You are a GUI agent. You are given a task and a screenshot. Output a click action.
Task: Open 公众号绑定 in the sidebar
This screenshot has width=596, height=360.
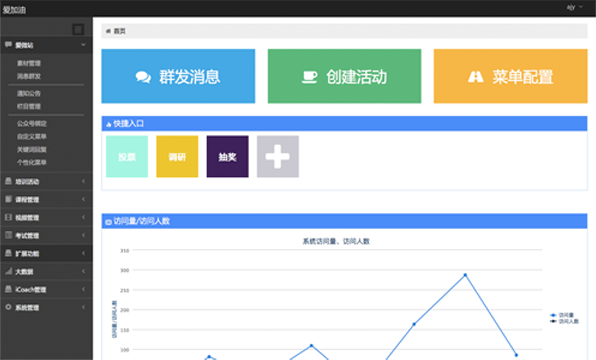pos(32,123)
